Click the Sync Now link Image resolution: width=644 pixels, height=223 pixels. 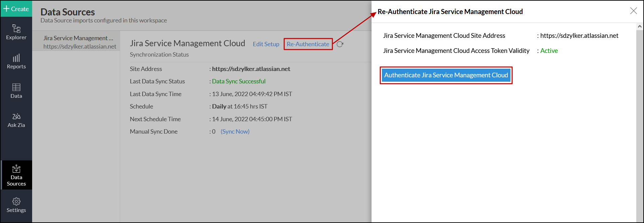235,132
